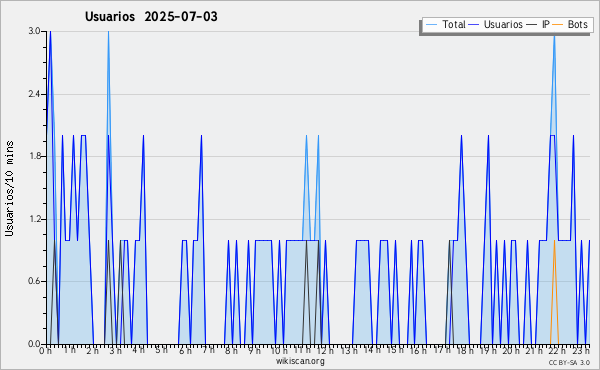Click the light blue Total legend line
The image size is (600, 370).
click(431, 24)
